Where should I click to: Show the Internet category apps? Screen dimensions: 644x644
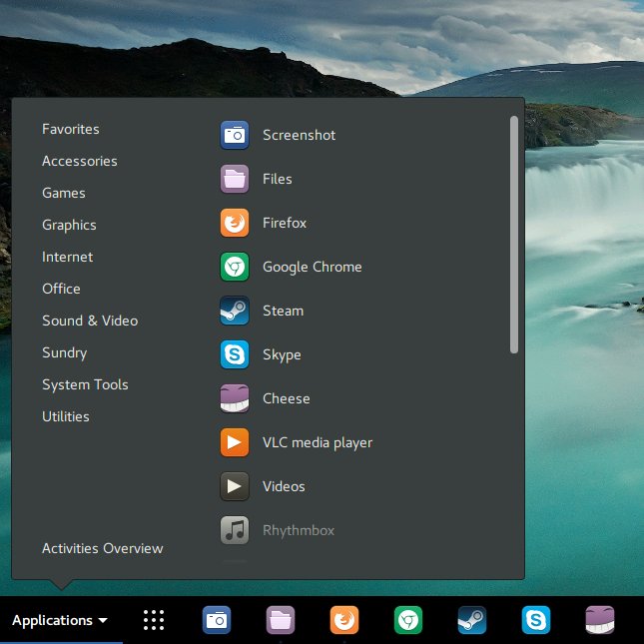pyautogui.click(x=67, y=257)
